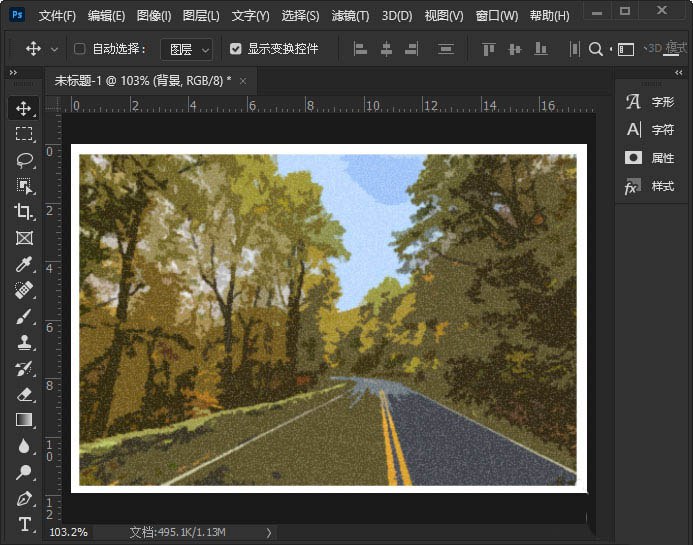The height and width of the screenshot is (545, 693).
Task: Click the distribute vertically icon
Action: coord(446,49)
